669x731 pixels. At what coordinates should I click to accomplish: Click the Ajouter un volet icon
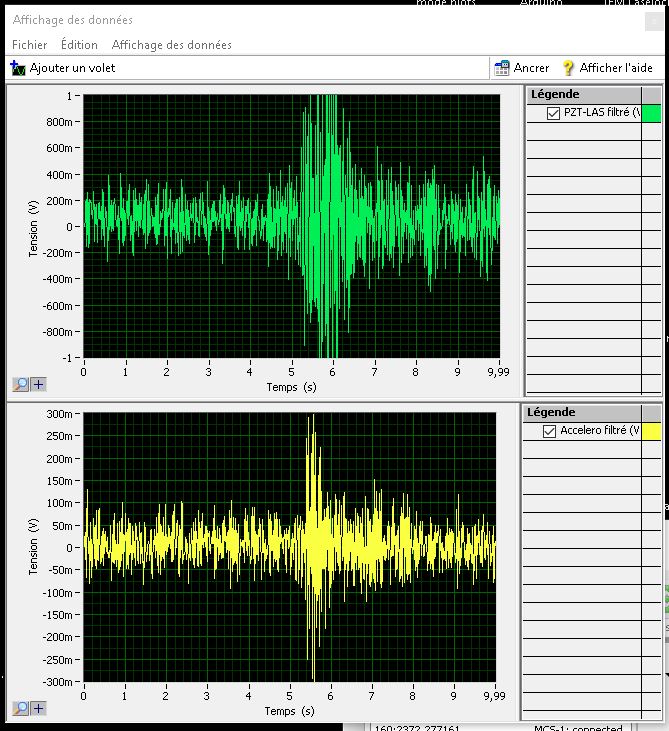point(18,68)
